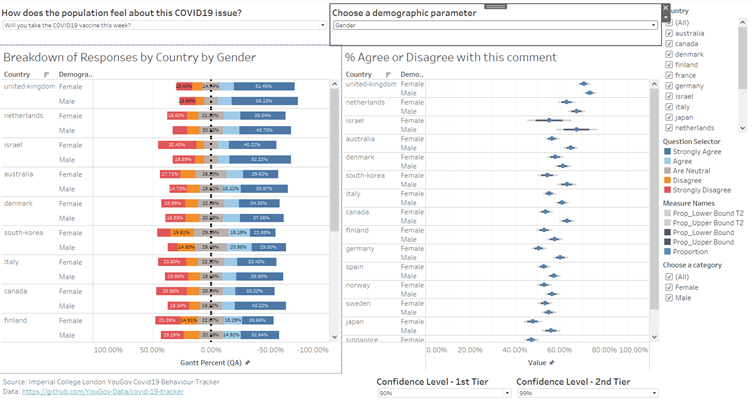Grab the drag handle atop demographic parameter box
752x404 pixels.
click(496, 6)
